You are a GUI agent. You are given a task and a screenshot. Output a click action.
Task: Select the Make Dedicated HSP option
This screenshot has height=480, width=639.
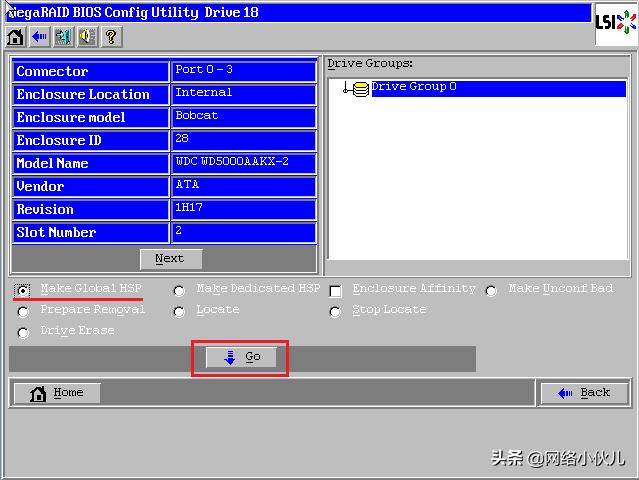[x=180, y=291]
